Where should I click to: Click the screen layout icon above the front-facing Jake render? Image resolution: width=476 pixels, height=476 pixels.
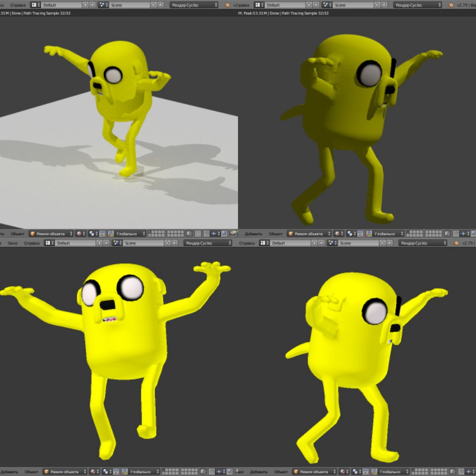(49, 243)
